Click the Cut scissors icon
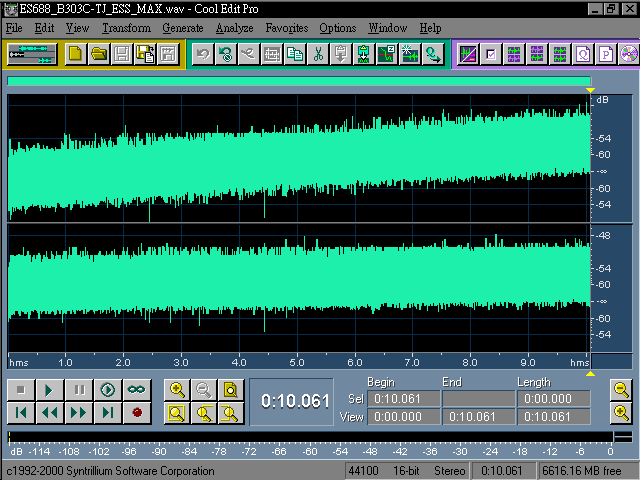Viewport: 640px width, 480px height. [318, 54]
